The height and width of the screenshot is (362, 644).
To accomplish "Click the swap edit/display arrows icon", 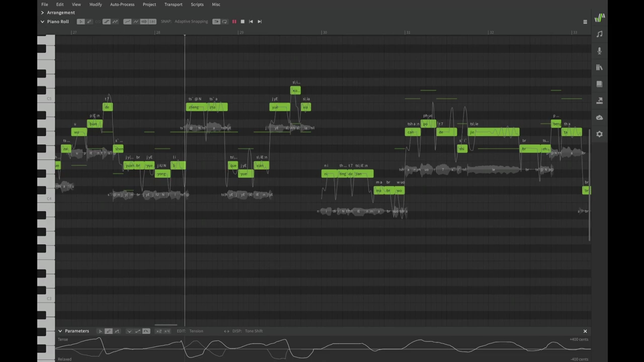I will point(226,331).
